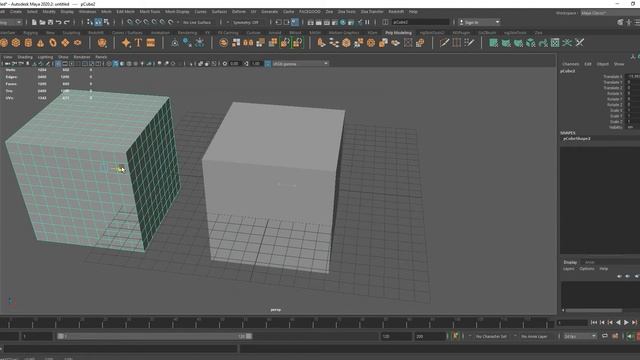Click the Pause Viewport icon in status line
The height and width of the screenshot is (360, 640).
tap(367, 22)
